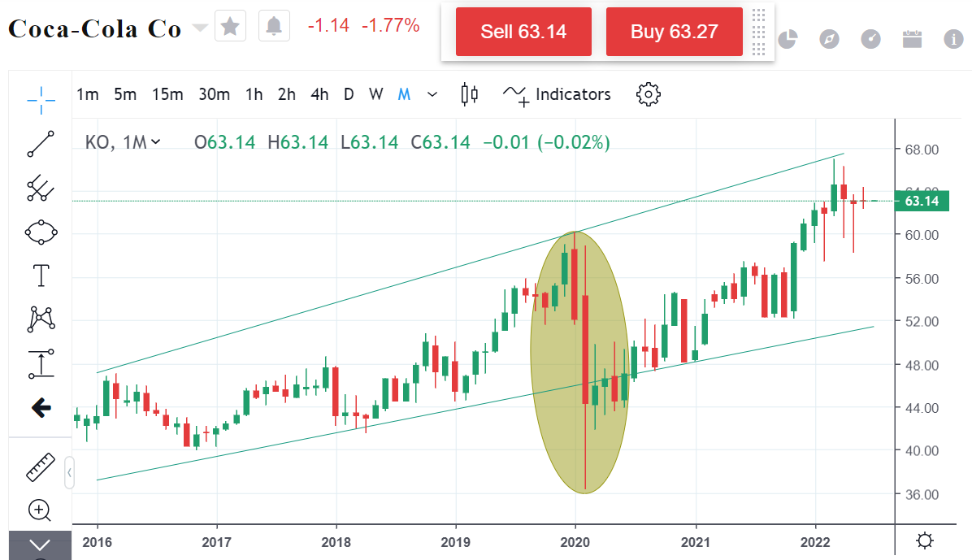This screenshot has height=560, width=972.
Task: Select the pitchfork drawing tool
Action: click(x=41, y=189)
